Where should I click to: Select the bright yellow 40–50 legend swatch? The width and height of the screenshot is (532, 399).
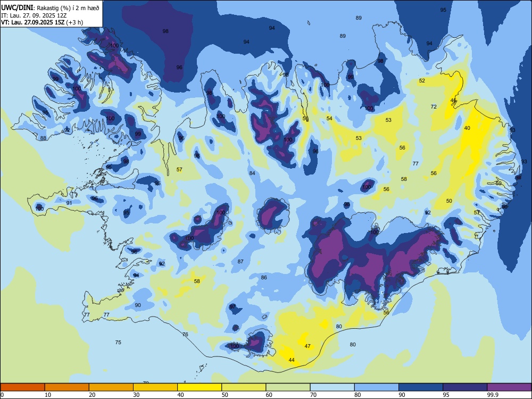199,387
